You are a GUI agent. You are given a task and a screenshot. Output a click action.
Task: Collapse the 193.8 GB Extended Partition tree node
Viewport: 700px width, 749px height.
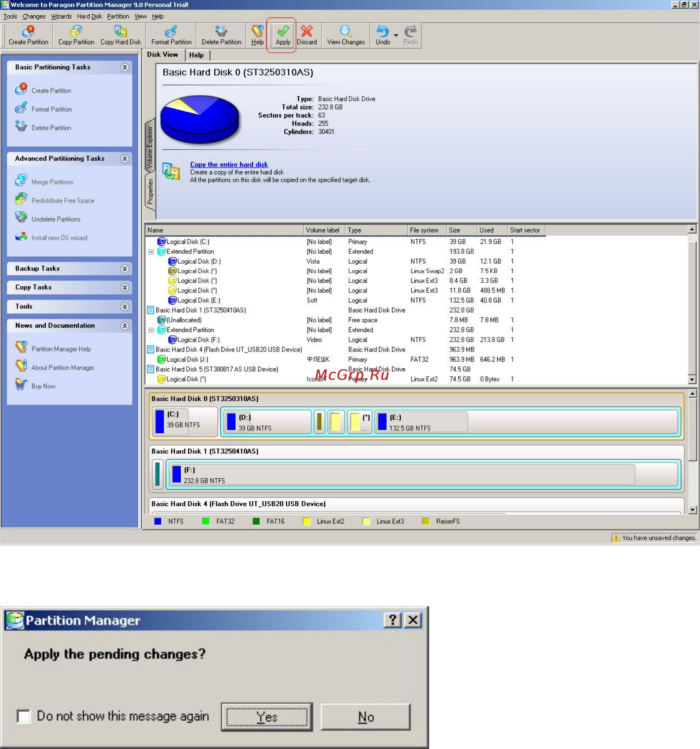151,252
